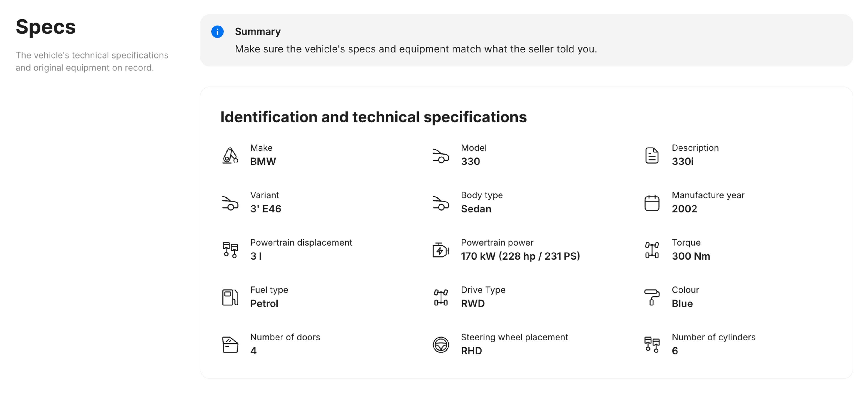Screen dimensions: 868x394
Task: Select the torque value 300 Nm
Action: tap(691, 256)
